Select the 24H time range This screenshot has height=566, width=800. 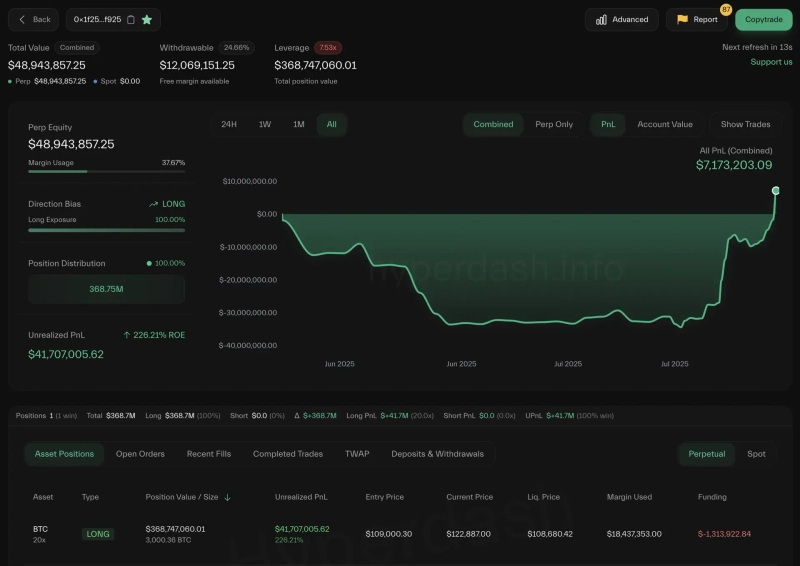229,124
